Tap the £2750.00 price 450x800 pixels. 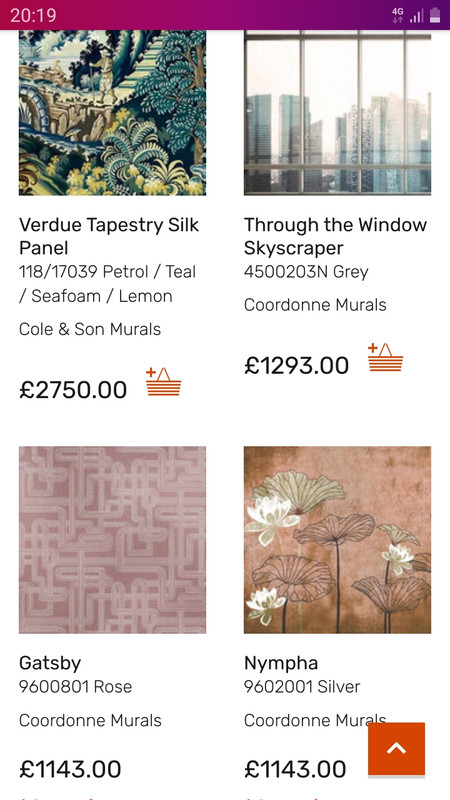pyautogui.click(x=73, y=390)
